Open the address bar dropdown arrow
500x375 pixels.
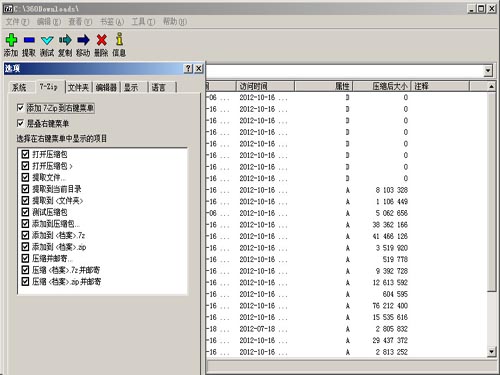click(488, 71)
